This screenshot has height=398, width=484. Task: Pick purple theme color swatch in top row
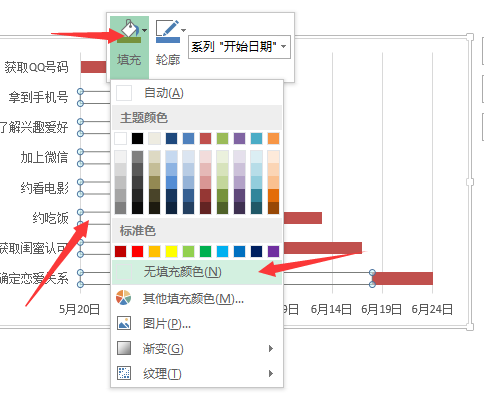pos(239,138)
